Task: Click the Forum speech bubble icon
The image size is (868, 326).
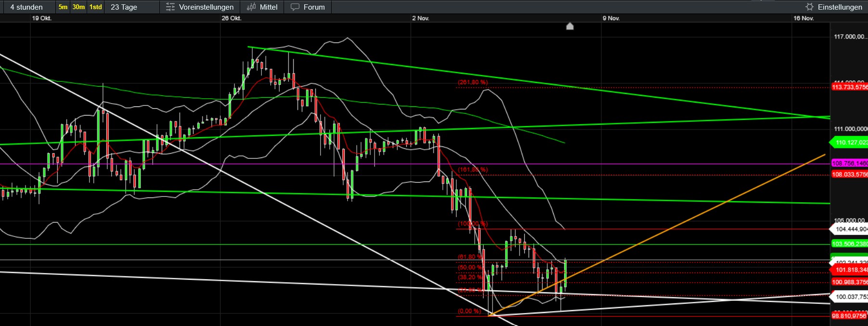Action: [x=295, y=7]
